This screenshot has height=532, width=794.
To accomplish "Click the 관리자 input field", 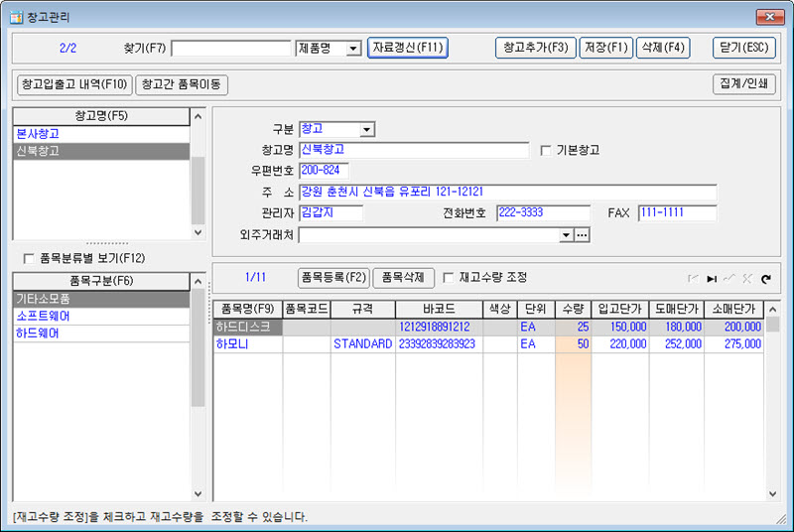I will point(331,213).
